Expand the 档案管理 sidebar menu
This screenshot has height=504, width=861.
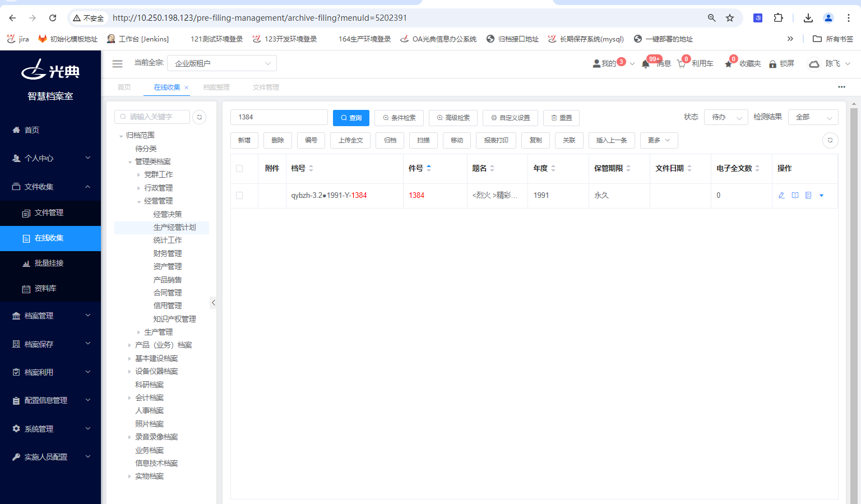[50, 316]
